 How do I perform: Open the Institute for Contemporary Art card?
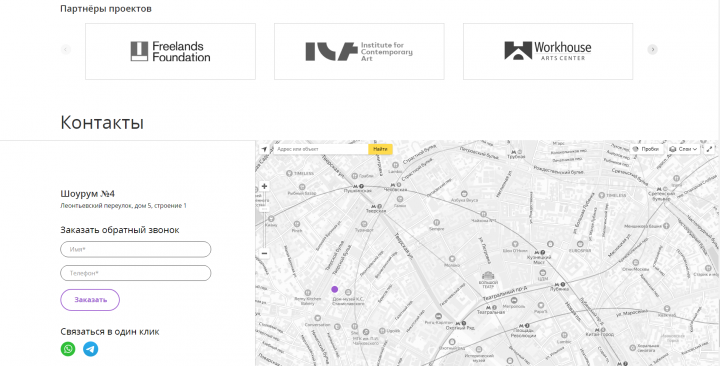[x=359, y=51]
